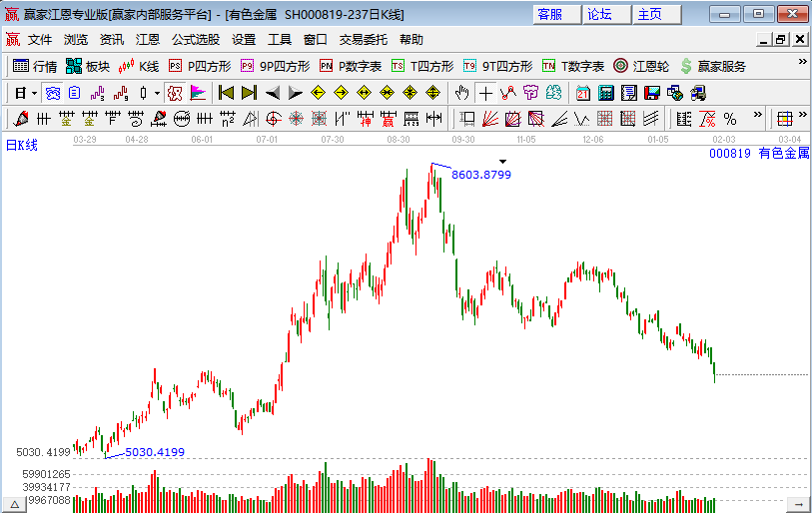The height and width of the screenshot is (513, 812).
Task: Click the pink flag chart icon
Action: (x=198, y=93)
